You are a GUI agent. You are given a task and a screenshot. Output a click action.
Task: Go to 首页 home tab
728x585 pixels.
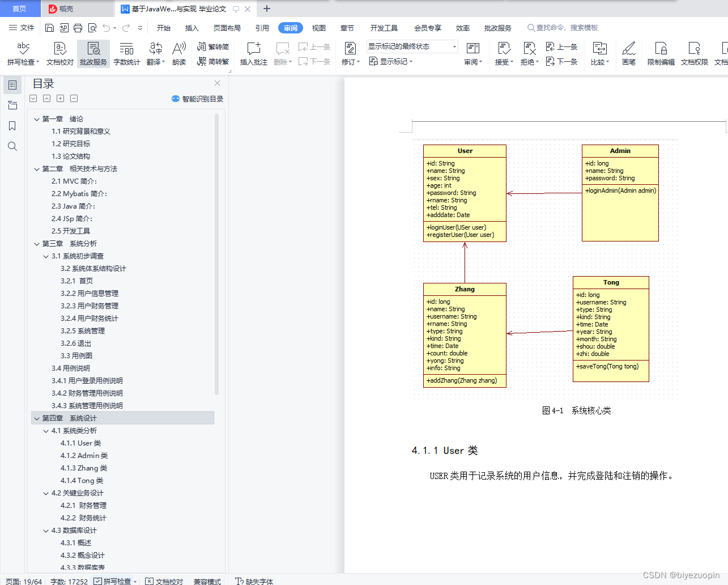tap(19, 9)
